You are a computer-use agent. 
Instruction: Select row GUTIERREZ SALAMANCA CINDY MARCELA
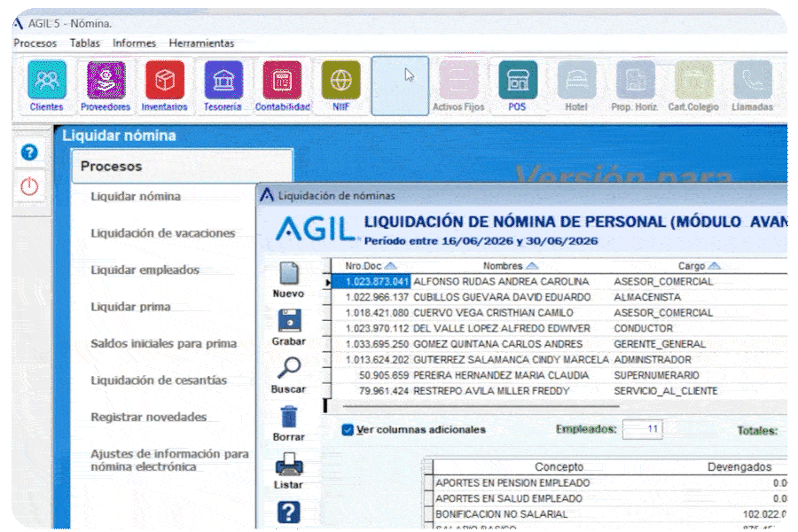[559, 360]
